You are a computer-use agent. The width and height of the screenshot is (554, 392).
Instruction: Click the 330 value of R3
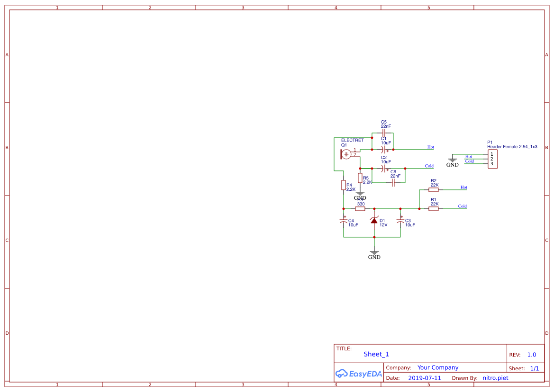[x=361, y=204]
